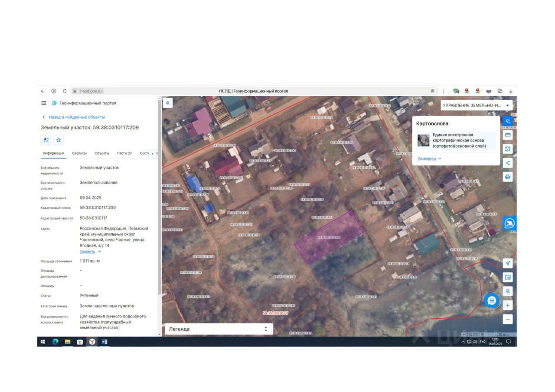
Task: Share the map with the share icon
Action: (x=508, y=163)
